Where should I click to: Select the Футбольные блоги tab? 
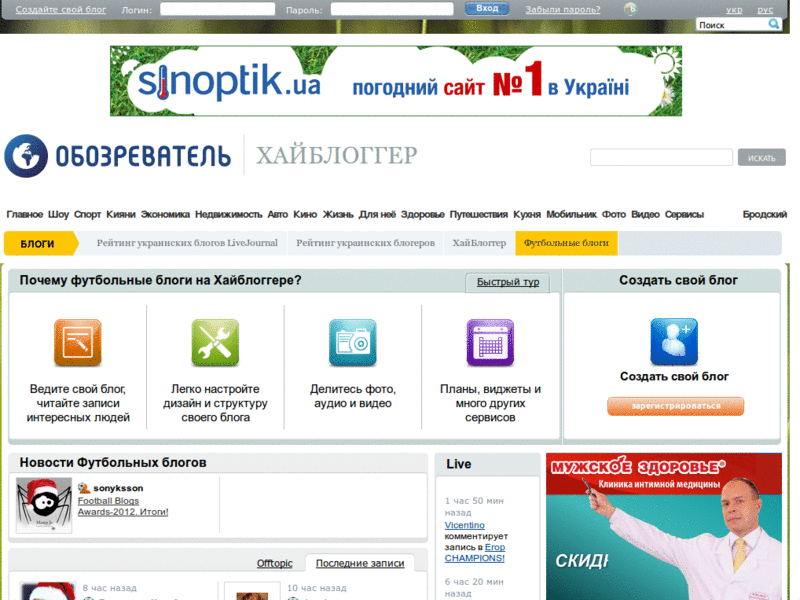(x=566, y=243)
